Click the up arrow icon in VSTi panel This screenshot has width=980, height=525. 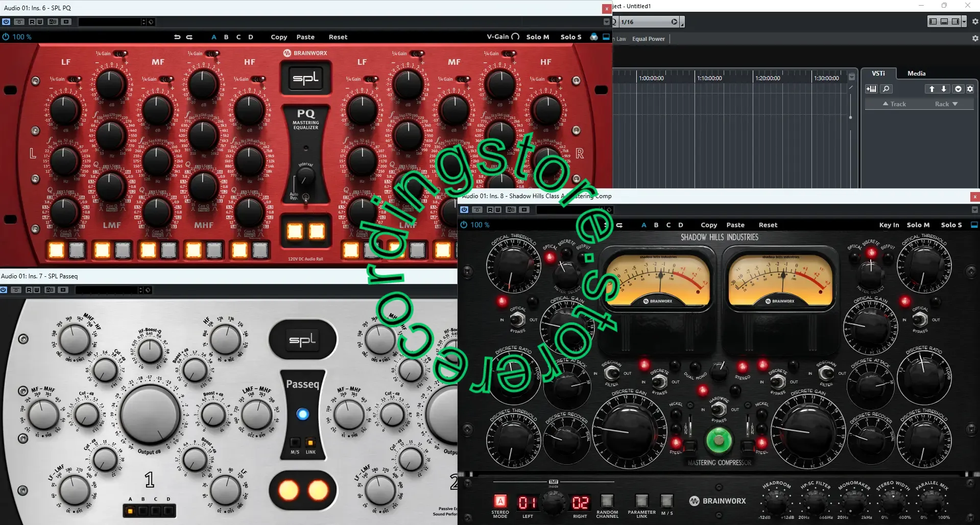931,89
